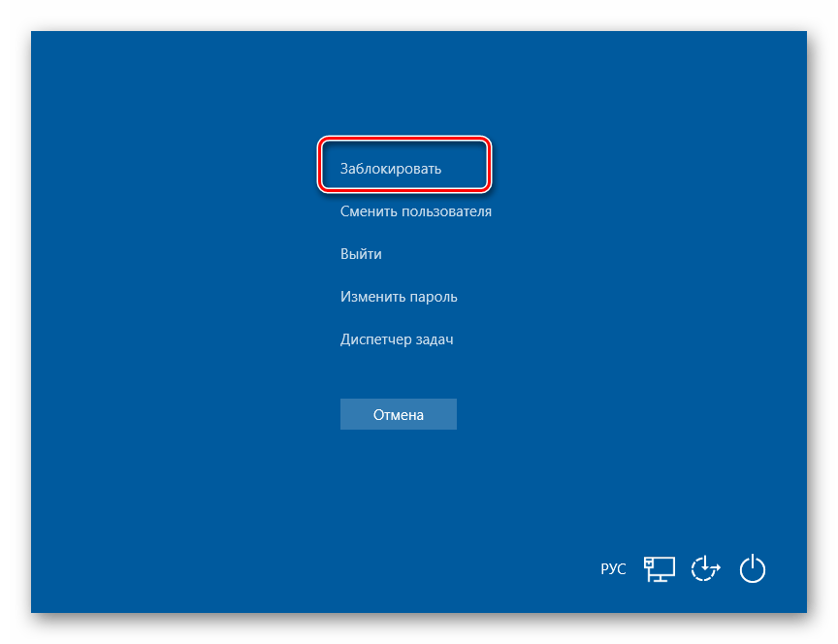The image size is (838, 644).
Task: Select Заблокировать to lock the computer
Action: [x=391, y=169]
